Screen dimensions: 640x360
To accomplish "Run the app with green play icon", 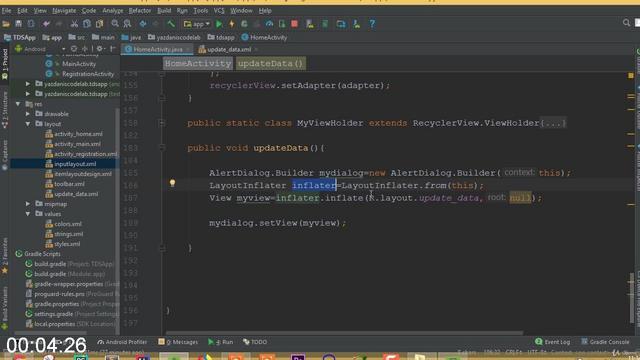I will [219, 24].
